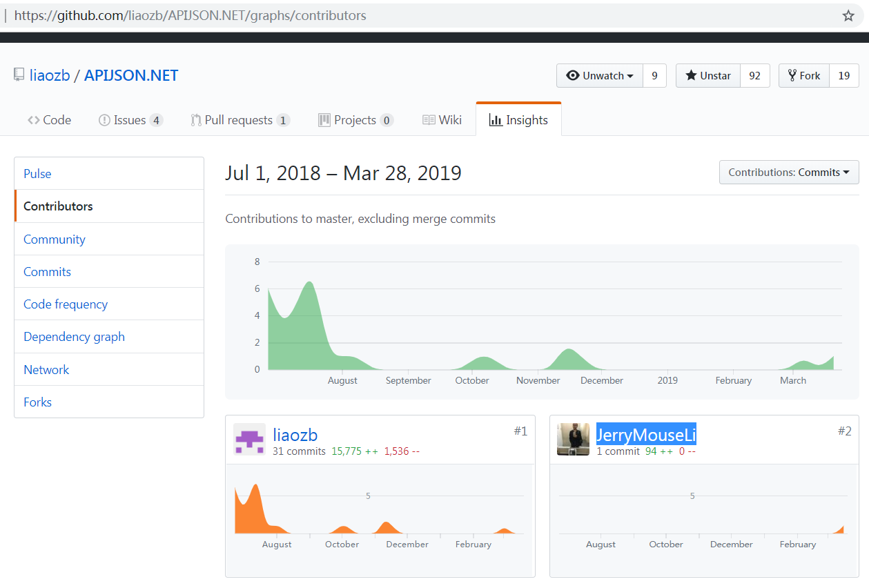Fork the repository
The image size is (869, 588).
(x=804, y=76)
